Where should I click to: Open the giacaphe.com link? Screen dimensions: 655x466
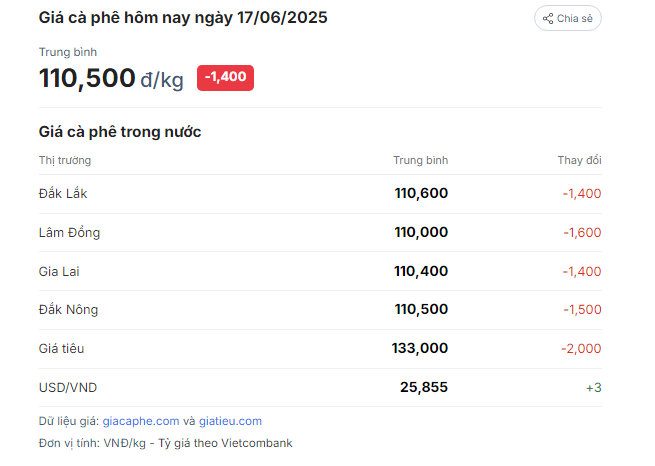pyautogui.click(x=141, y=421)
